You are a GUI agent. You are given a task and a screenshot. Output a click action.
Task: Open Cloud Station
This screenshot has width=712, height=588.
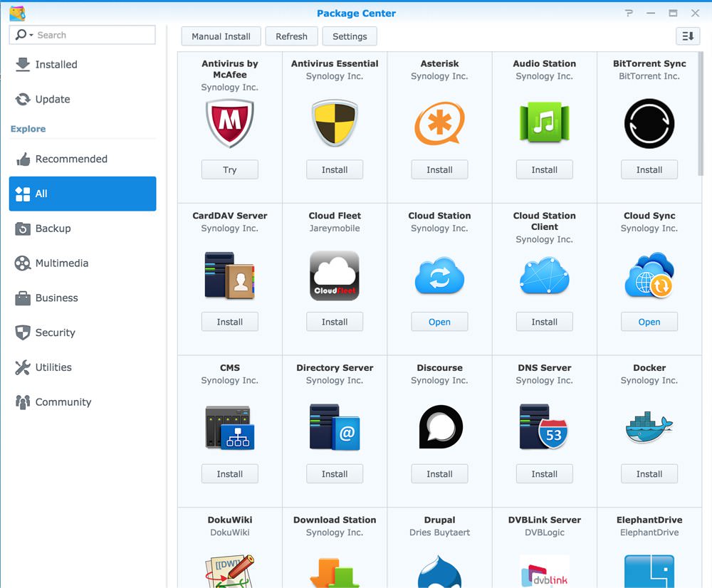tap(439, 322)
